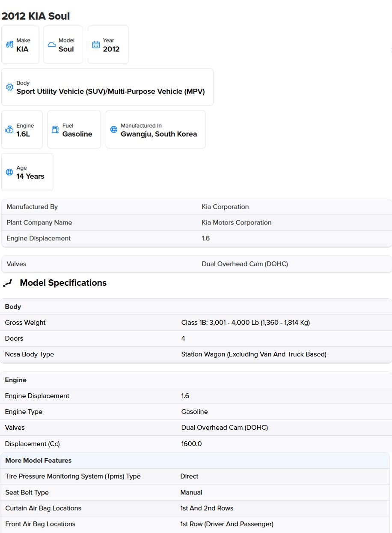The height and width of the screenshot is (533, 392).
Task: Click the car icon in the Make card
Action: [x=9, y=45]
